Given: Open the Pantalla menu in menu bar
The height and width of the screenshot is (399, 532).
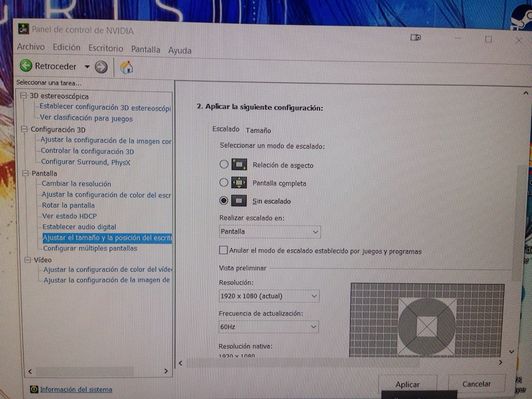Looking at the screenshot, I should pyautogui.click(x=145, y=49).
